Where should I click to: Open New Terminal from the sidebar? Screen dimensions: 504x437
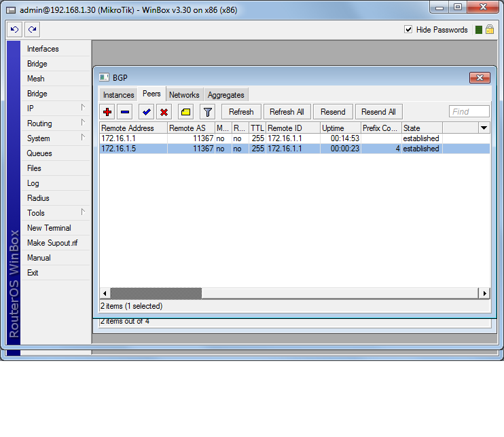point(55,228)
